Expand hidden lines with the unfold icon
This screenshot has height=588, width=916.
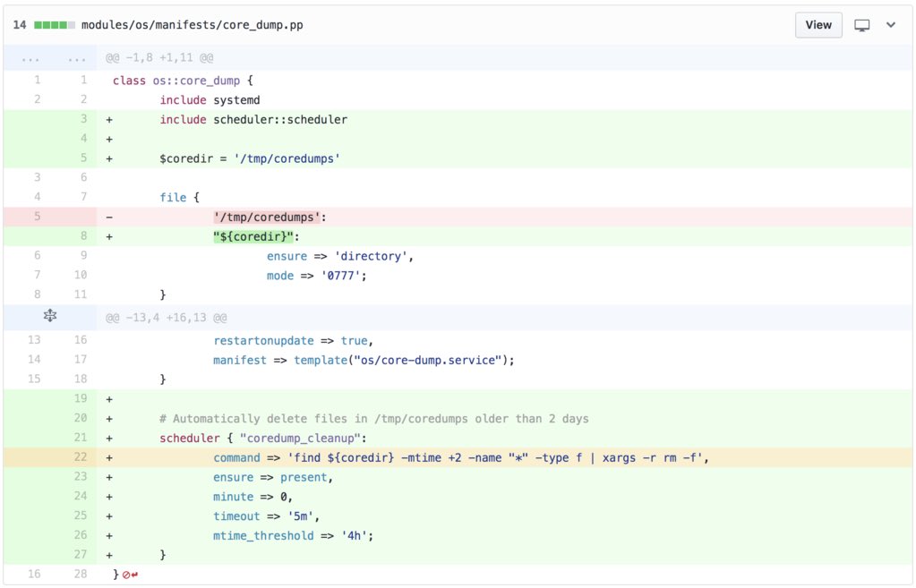click(50, 316)
